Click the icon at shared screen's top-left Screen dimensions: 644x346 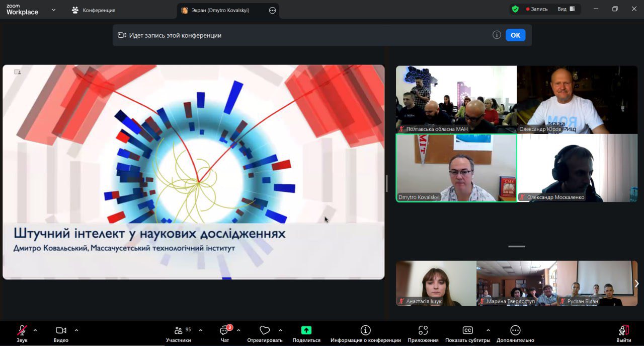coord(18,72)
